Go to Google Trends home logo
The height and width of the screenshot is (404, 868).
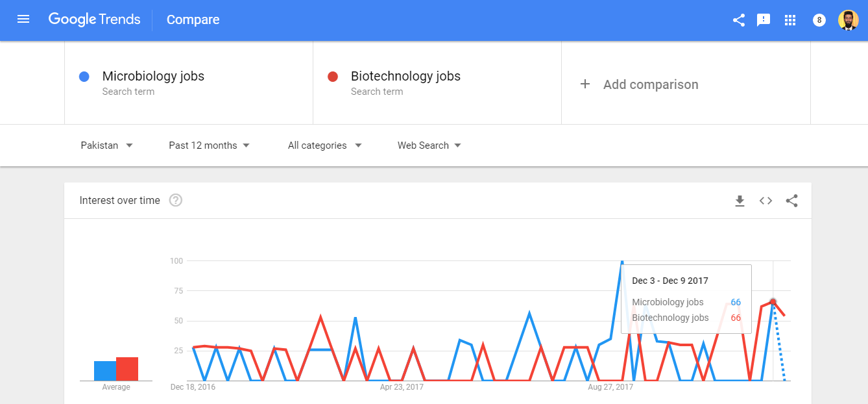click(x=94, y=19)
